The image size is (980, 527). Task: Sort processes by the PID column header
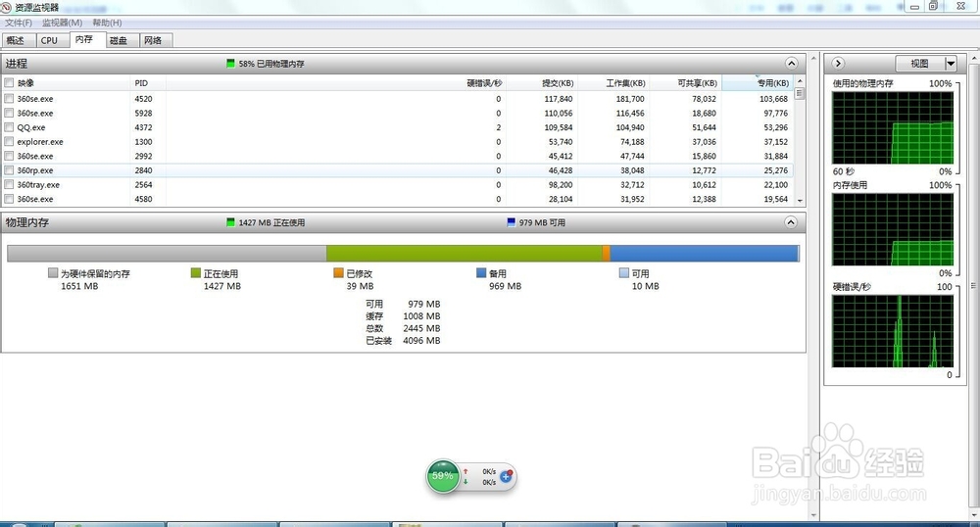click(141, 83)
